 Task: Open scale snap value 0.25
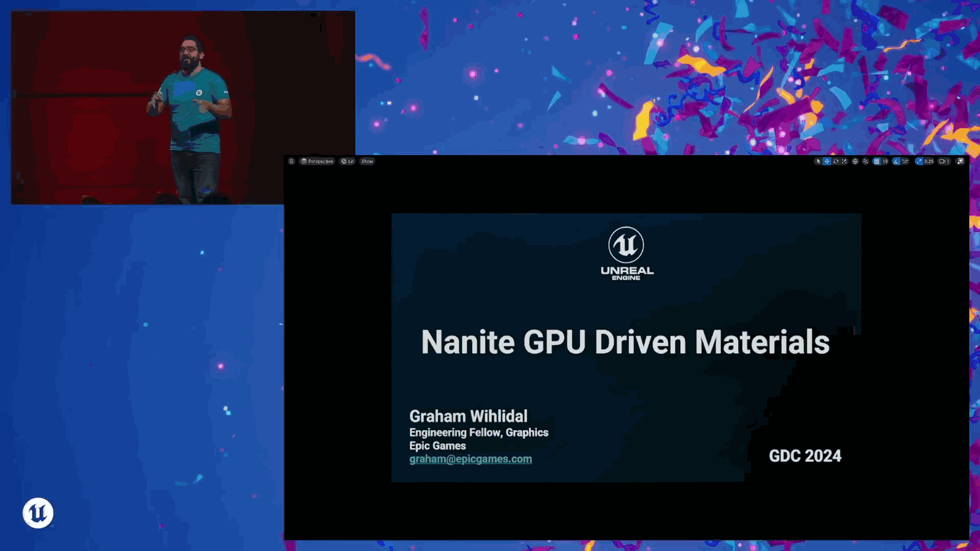(x=929, y=162)
